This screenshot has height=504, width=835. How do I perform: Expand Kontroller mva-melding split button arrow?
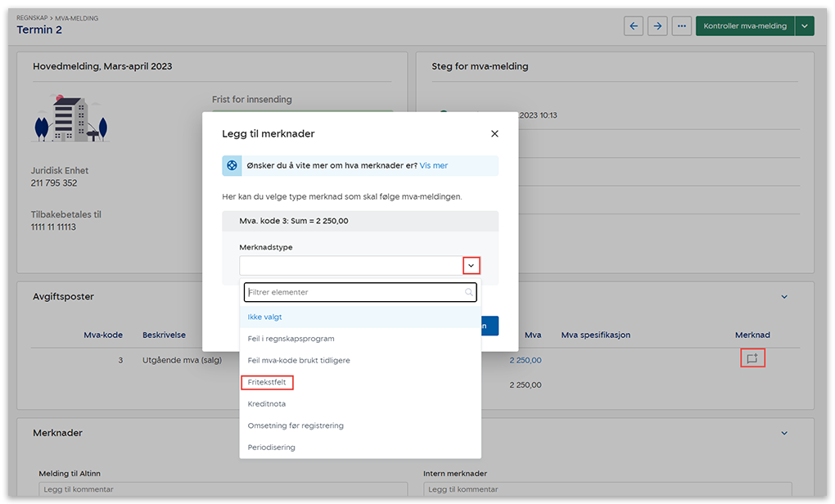pos(805,26)
